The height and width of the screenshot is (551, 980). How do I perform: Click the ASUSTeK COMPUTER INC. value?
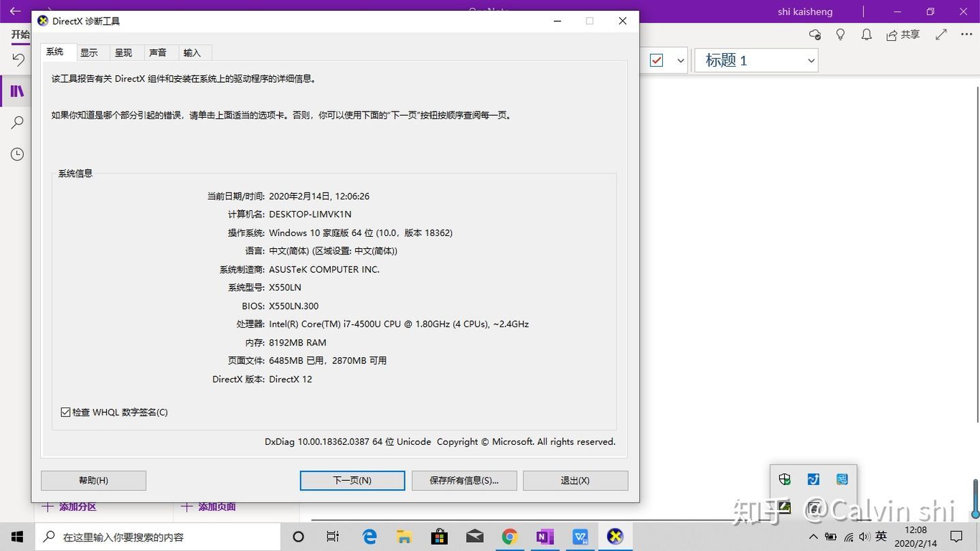tap(324, 269)
